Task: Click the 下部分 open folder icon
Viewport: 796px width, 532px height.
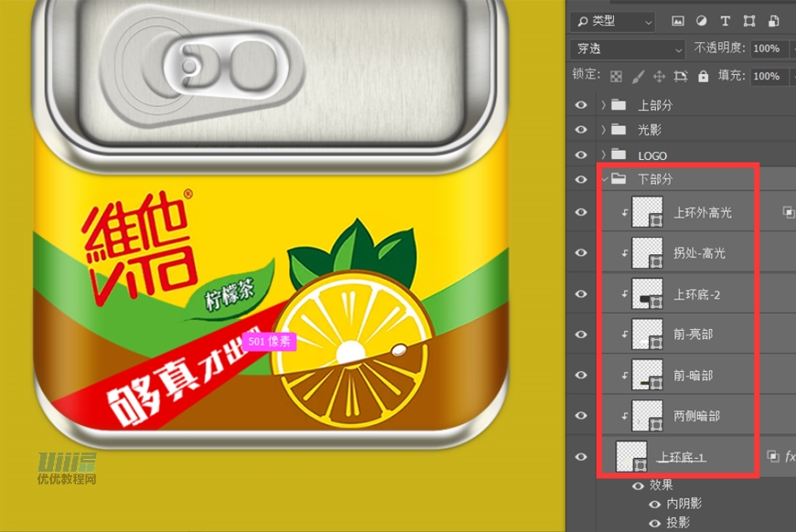Action: [619, 178]
